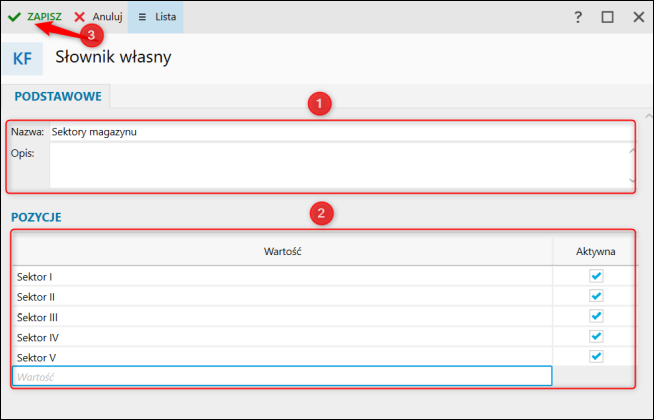Viewport: 654px width, 420px height.
Task: Close the Słownik własny window
Action: 639,17
